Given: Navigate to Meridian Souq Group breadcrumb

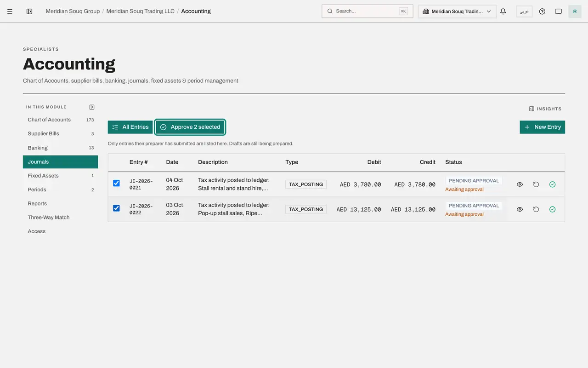Looking at the screenshot, I should click(73, 11).
